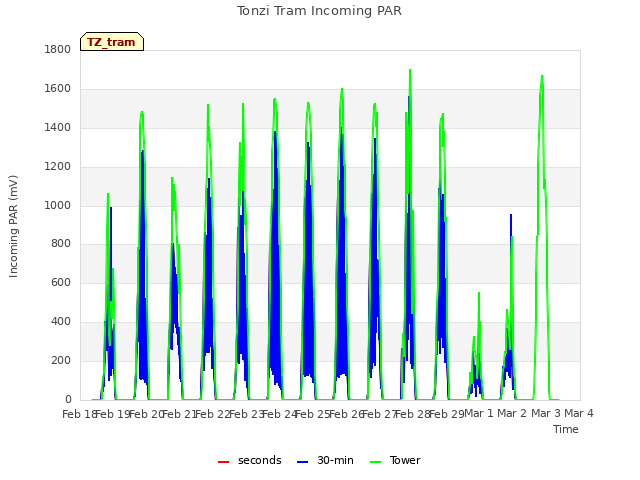Viewport: 640px width, 480px height.
Task: Click the Feb 21 x-axis date label
Action: tap(179, 414)
